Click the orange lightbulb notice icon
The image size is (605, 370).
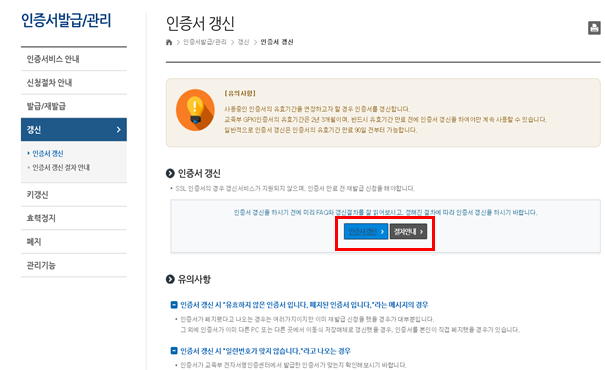195,110
